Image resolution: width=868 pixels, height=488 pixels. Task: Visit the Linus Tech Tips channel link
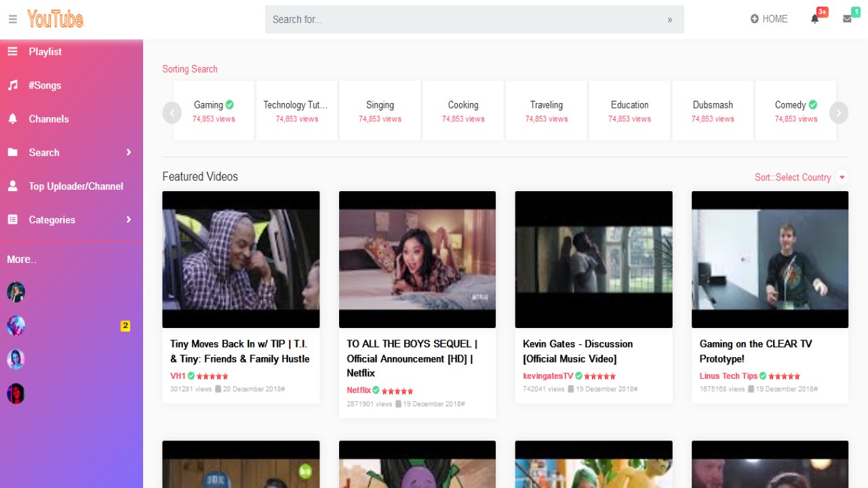[728, 376]
